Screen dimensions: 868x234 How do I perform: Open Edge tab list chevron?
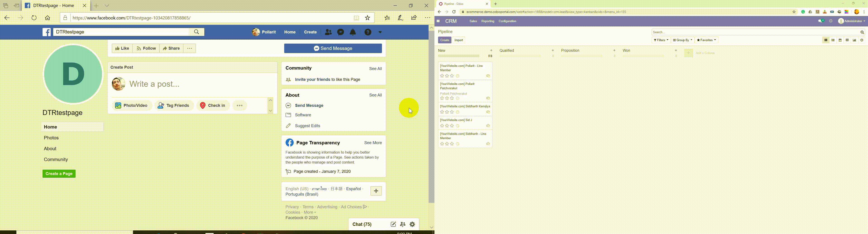click(107, 6)
